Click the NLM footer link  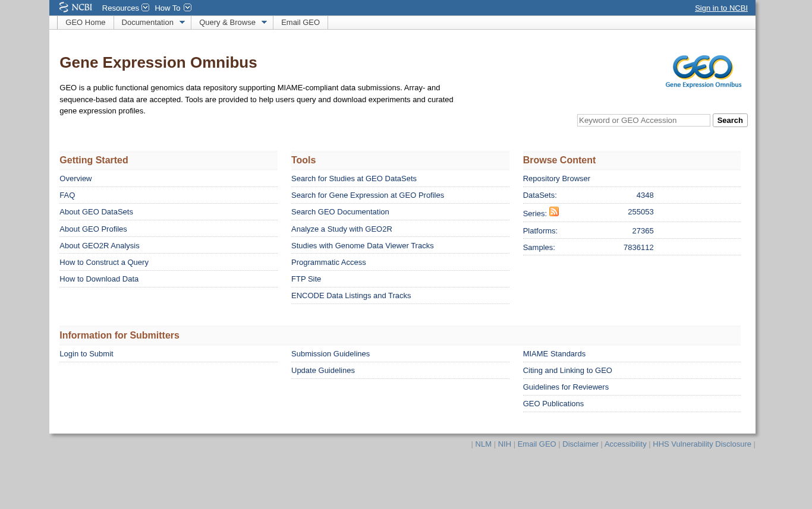pyautogui.click(x=483, y=444)
